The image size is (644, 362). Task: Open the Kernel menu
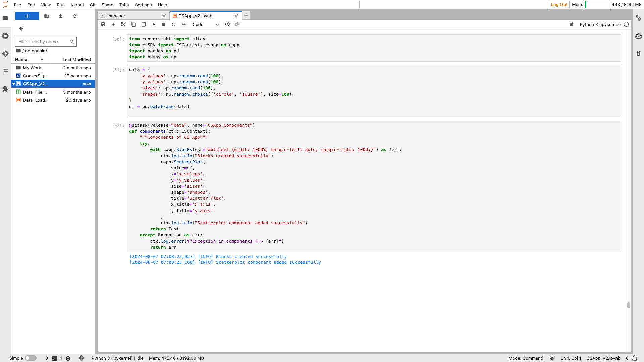click(77, 5)
